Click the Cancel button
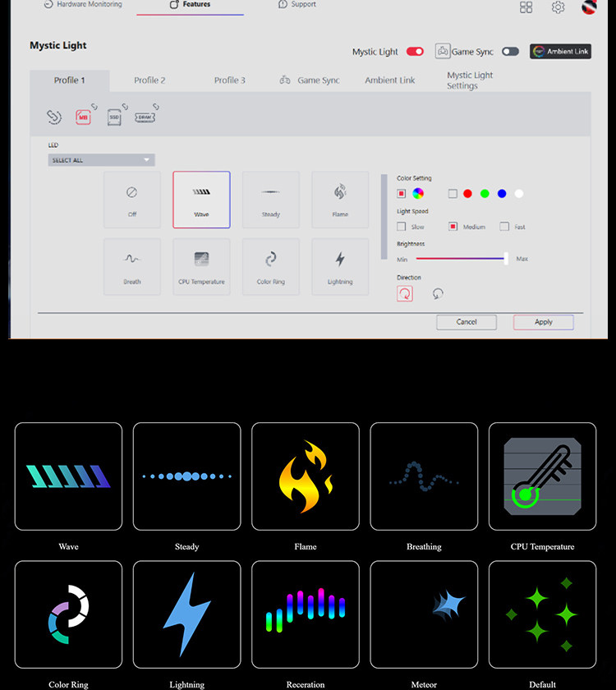Image resolution: width=616 pixels, height=690 pixels. pyautogui.click(x=467, y=322)
